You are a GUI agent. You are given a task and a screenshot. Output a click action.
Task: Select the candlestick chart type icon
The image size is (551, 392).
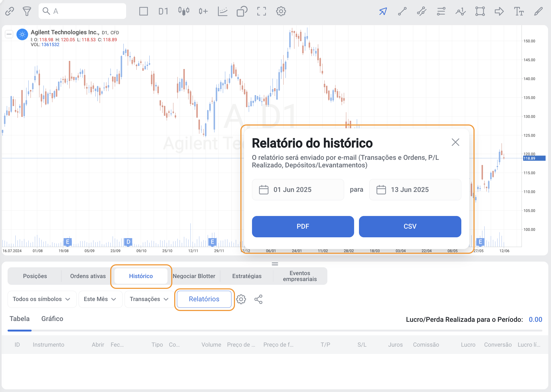click(x=183, y=11)
